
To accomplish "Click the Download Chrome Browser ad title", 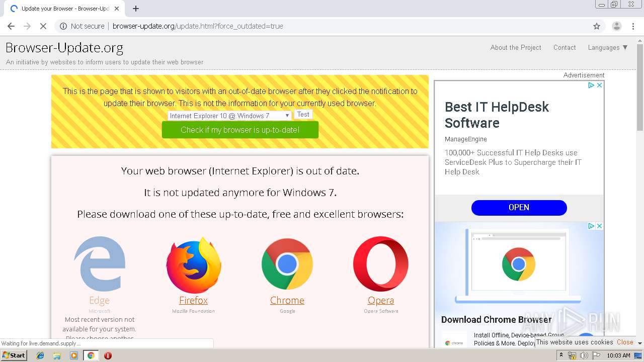I will tap(496, 320).
